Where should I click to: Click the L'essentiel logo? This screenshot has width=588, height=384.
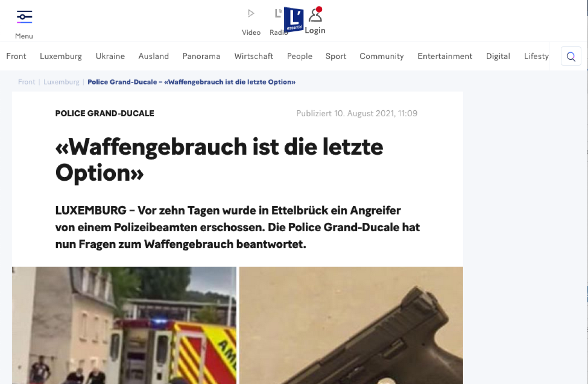click(294, 20)
